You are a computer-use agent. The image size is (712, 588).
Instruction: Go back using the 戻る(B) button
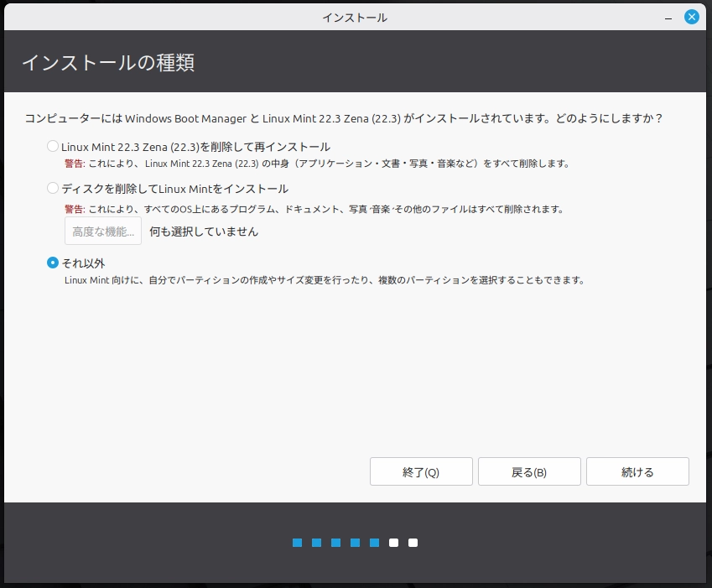click(x=529, y=471)
